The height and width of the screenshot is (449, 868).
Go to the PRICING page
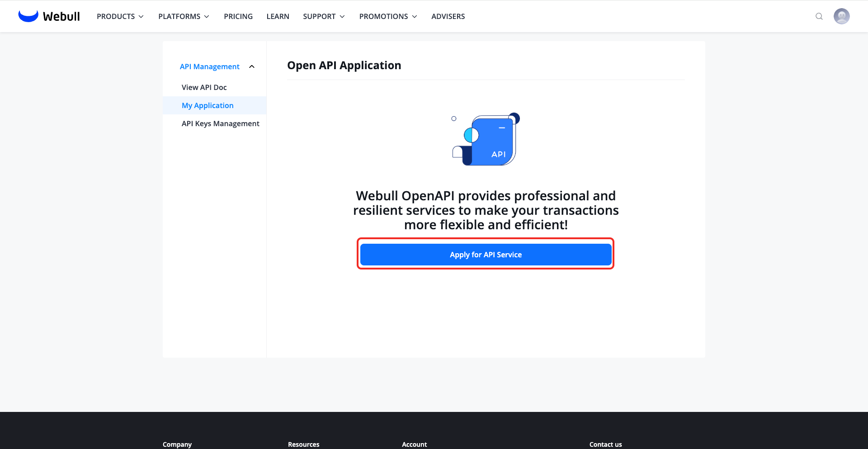tap(238, 16)
